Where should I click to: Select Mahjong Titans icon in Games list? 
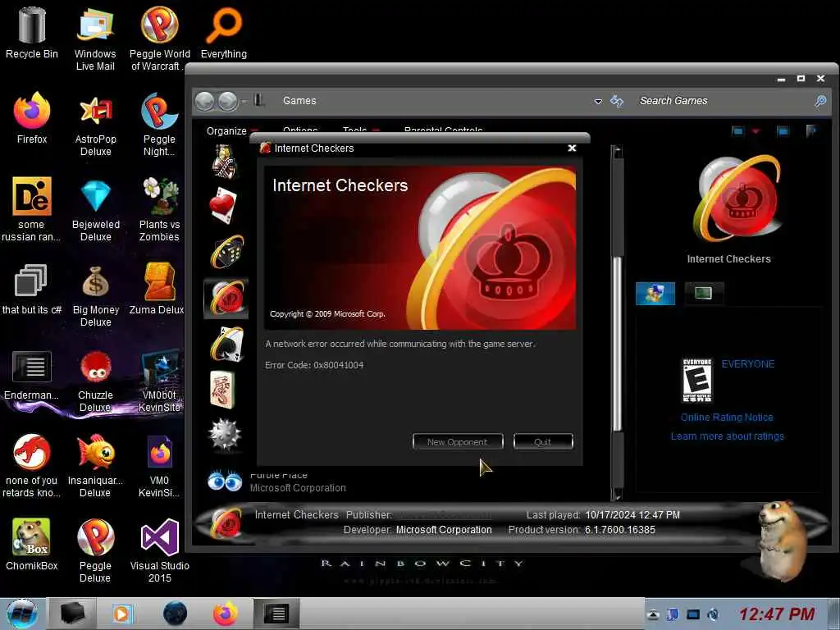point(222,389)
